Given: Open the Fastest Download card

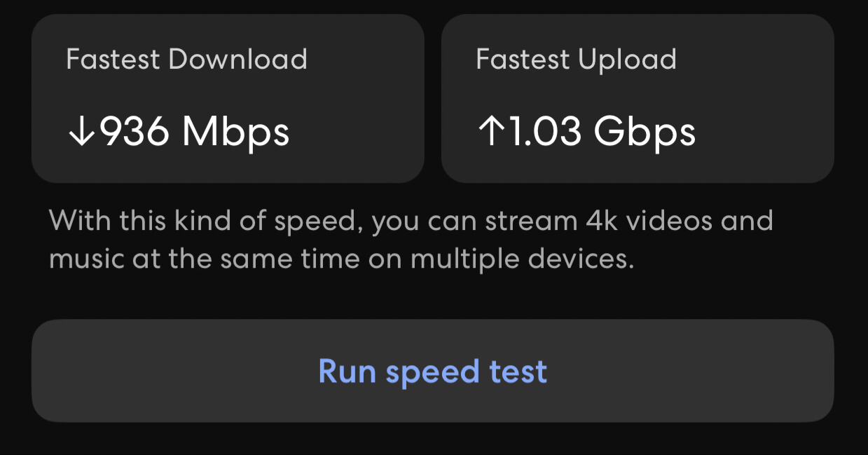Looking at the screenshot, I should point(228,98).
